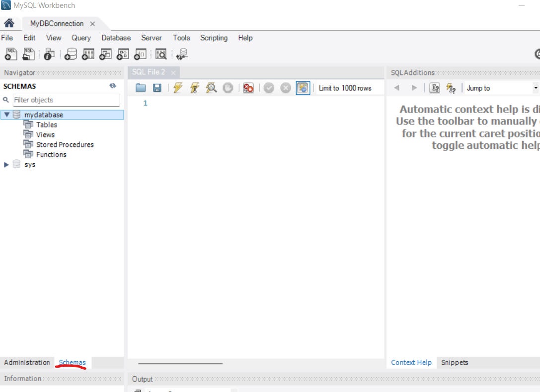Open the Edit menu
Screen dimensions: 540x392
pos(29,38)
